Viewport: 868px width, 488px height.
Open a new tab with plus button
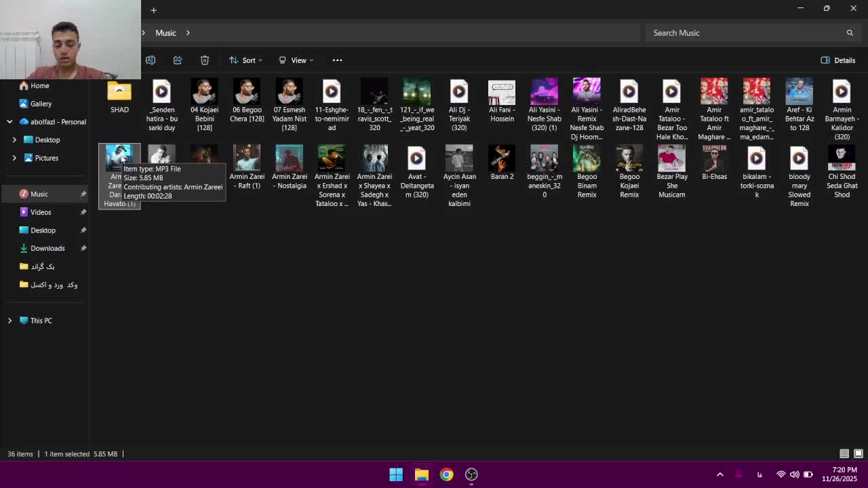tap(154, 10)
